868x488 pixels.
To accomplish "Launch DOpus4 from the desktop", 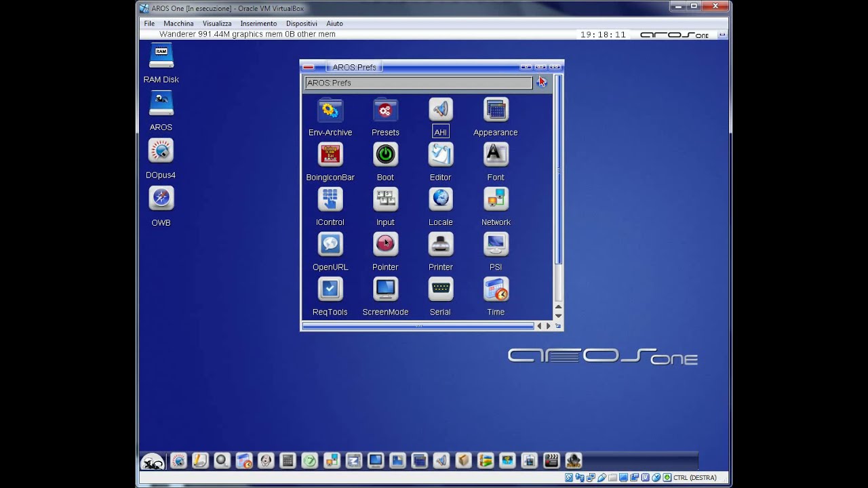I will click(x=161, y=151).
